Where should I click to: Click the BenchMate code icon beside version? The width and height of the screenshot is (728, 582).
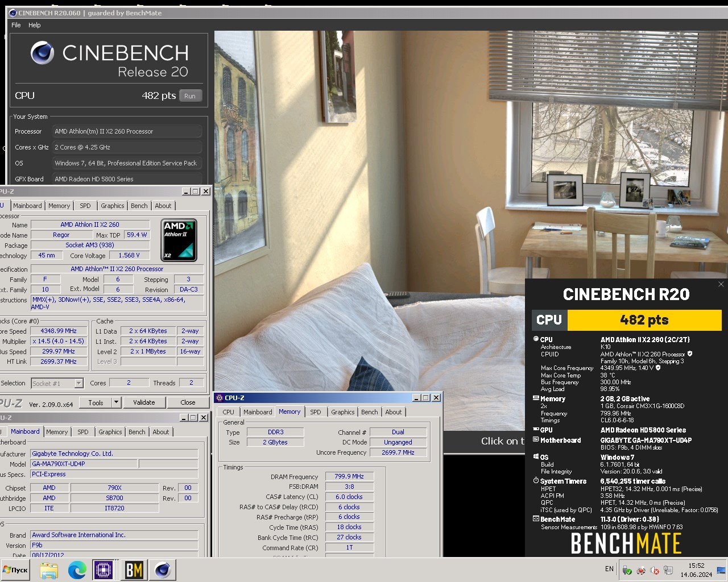pos(536,519)
